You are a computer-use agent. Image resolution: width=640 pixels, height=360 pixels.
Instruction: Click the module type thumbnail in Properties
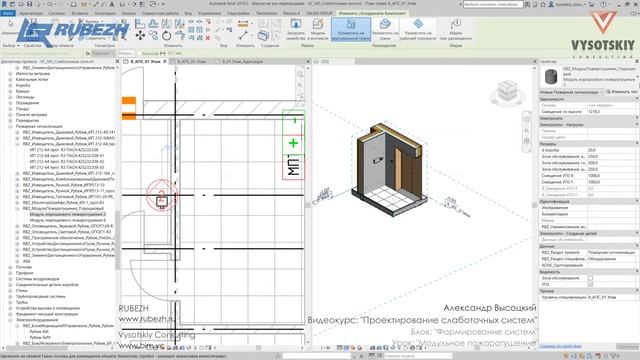[x=551, y=76]
